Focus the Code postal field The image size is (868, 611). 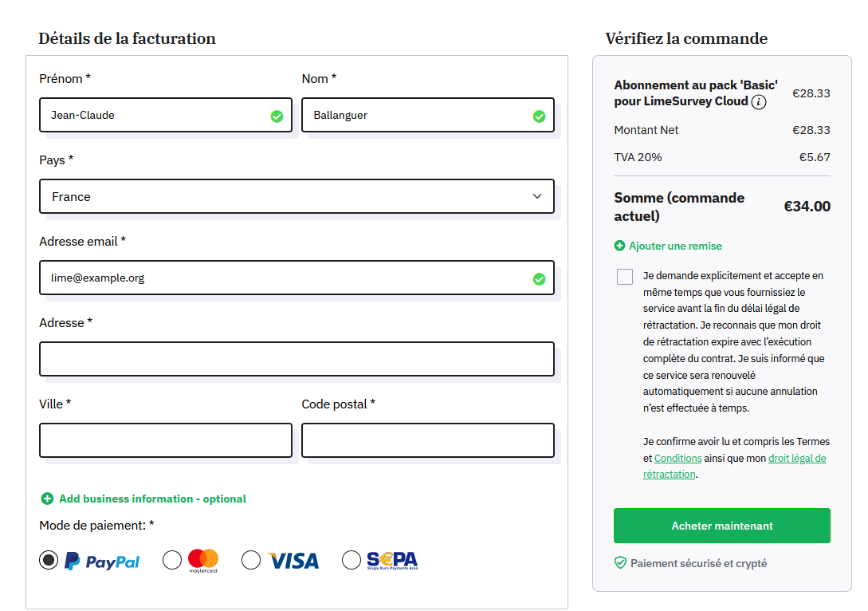(x=427, y=440)
